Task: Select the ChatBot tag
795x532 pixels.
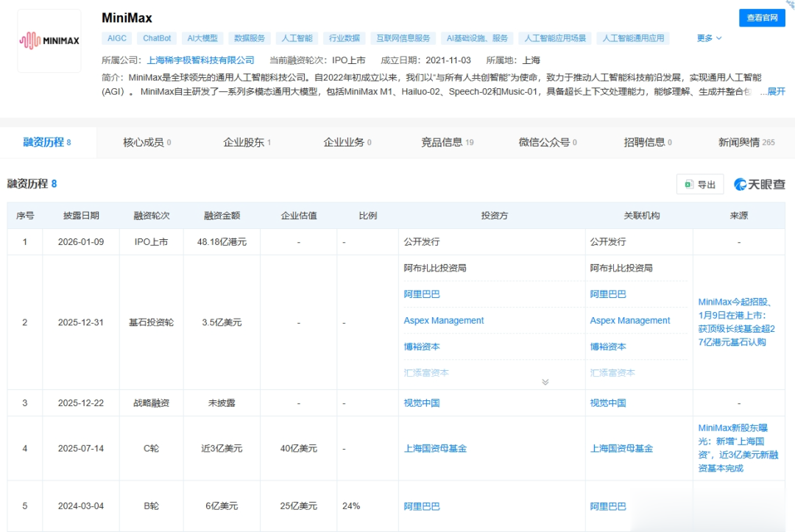Action: coord(157,38)
